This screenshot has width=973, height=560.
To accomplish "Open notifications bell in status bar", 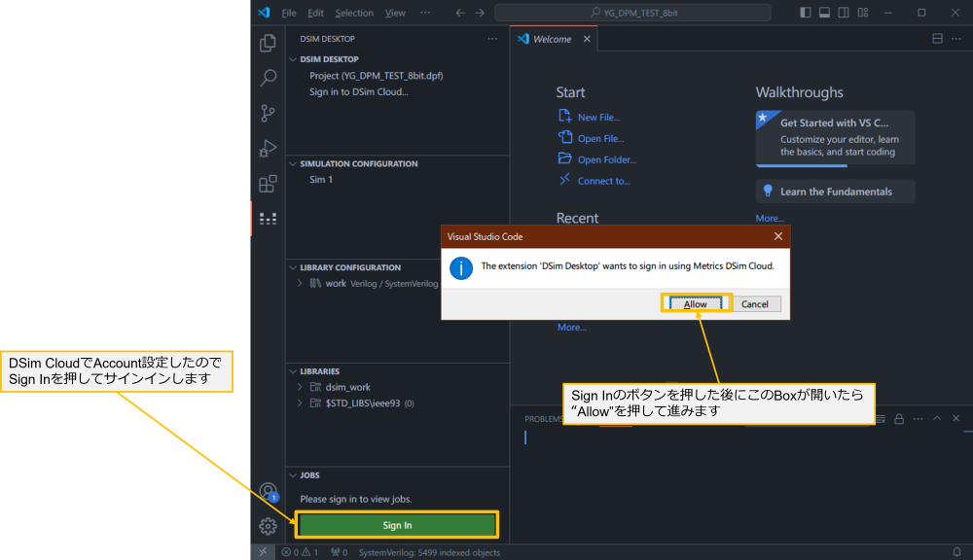I will (956, 552).
